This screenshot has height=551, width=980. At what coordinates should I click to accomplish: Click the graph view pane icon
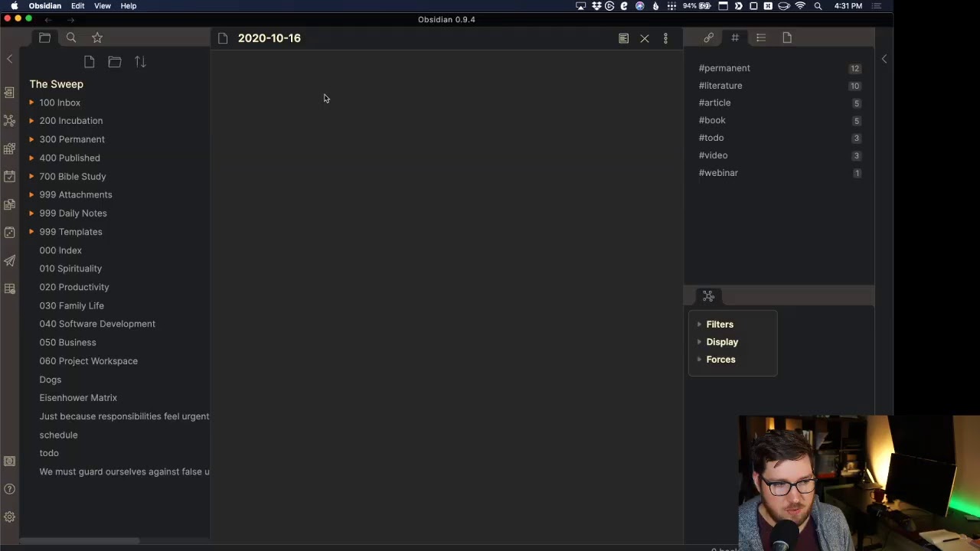[x=708, y=296]
